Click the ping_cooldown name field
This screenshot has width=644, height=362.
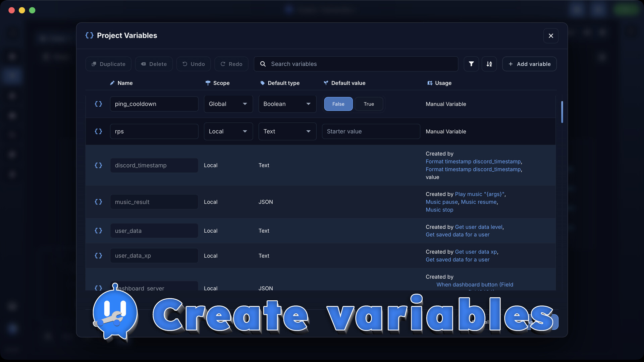[x=154, y=104]
